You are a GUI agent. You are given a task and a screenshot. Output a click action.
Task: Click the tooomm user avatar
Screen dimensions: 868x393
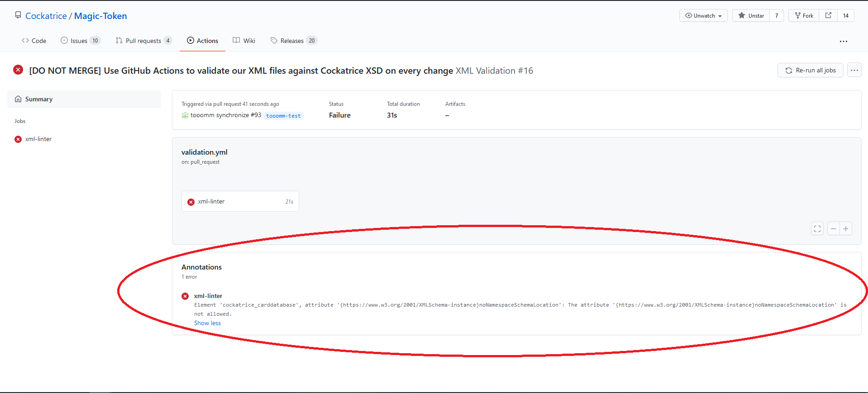[185, 115]
